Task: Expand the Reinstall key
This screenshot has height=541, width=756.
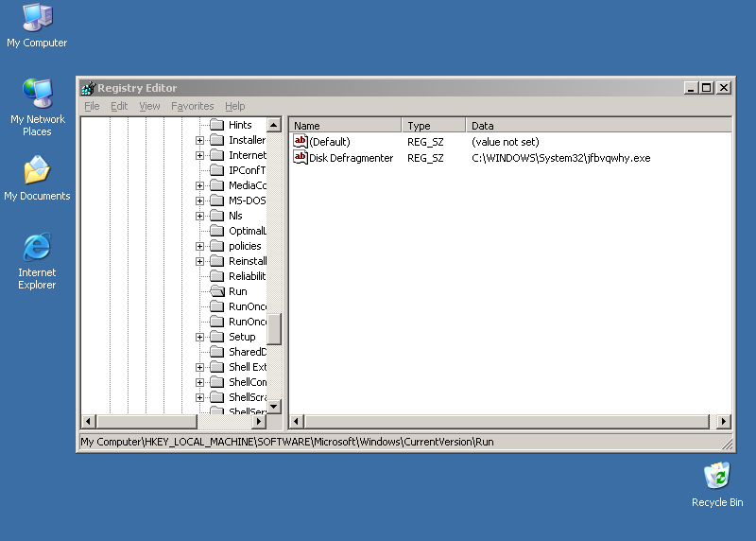Action: [x=199, y=261]
